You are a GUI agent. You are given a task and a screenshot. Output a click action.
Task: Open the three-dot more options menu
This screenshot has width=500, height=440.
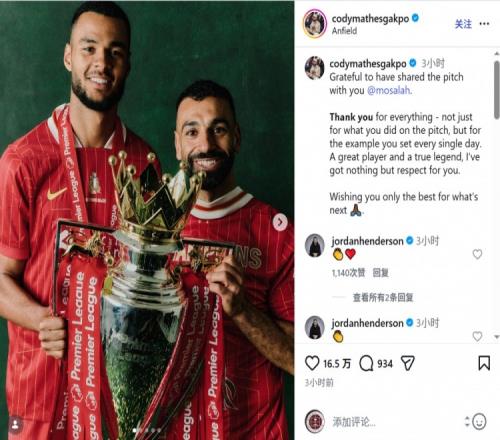pos(484,24)
